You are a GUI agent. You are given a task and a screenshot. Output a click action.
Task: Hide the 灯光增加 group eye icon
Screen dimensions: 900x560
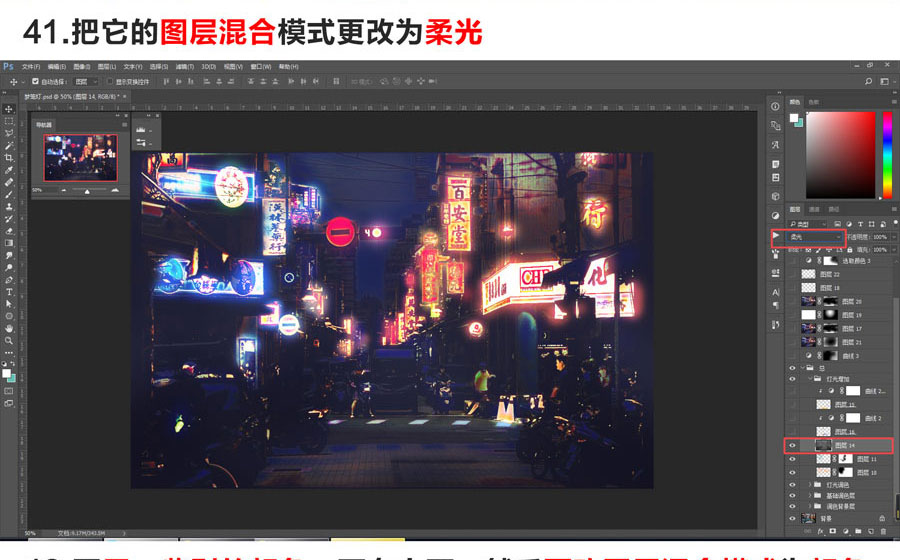tap(793, 379)
